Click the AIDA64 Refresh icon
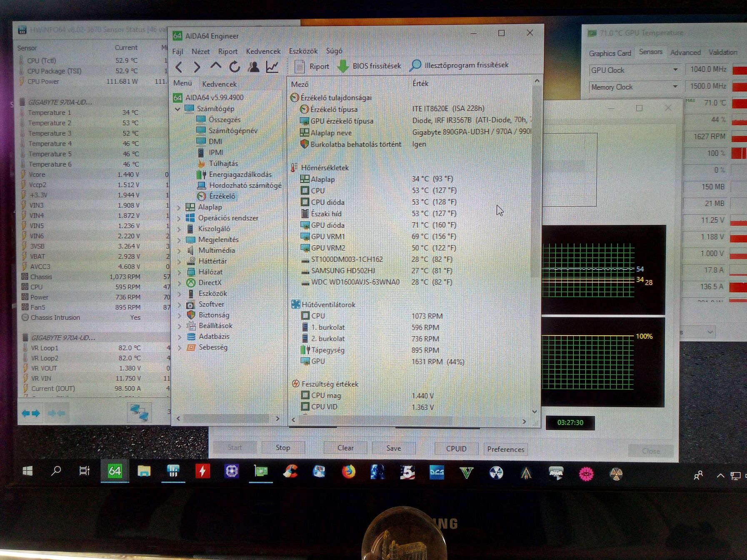This screenshot has width=747, height=560. click(x=235, y=66)
